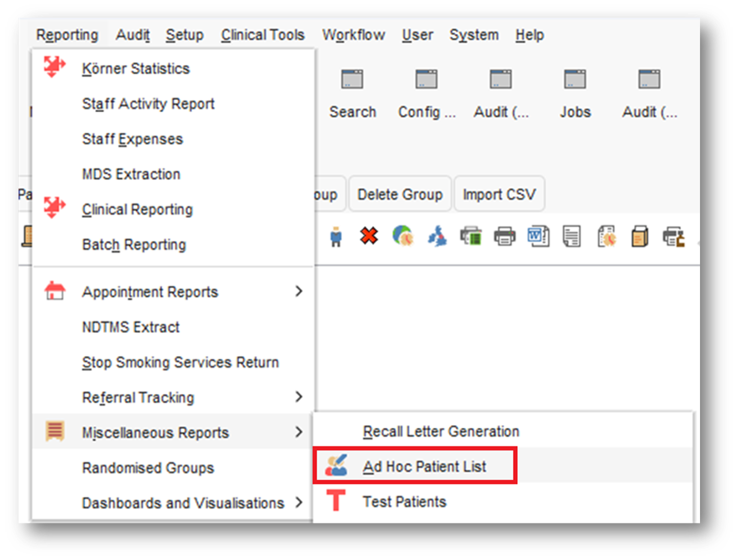Click Referral Tracking submenu arrow

pyautogui.click(x=299, y=397)
